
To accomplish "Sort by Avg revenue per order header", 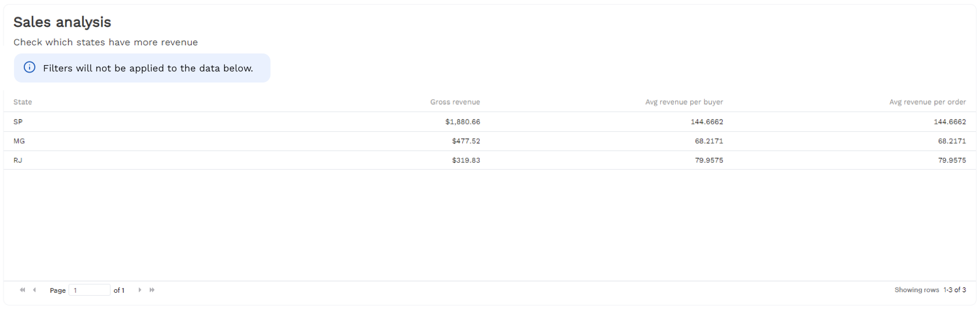I will [x=927, y=102].
